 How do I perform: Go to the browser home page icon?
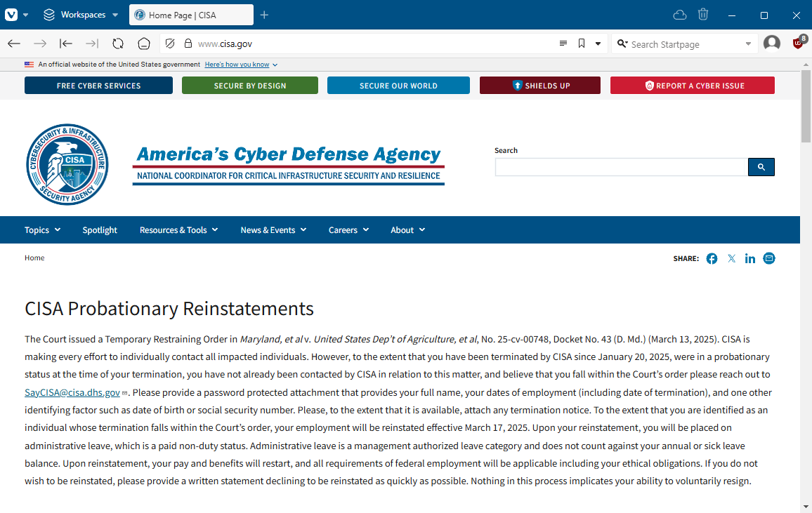[x=144, y=44]
